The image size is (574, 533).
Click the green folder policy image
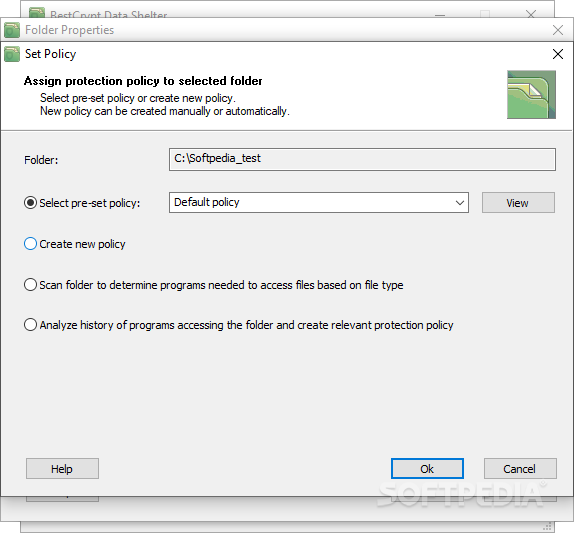tap(531, 95)
